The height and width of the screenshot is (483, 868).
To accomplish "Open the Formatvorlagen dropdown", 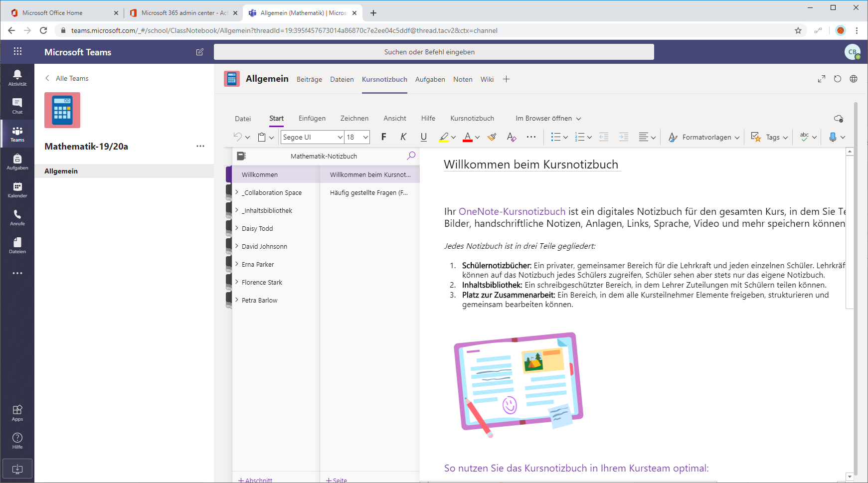I will click(704, 137).
